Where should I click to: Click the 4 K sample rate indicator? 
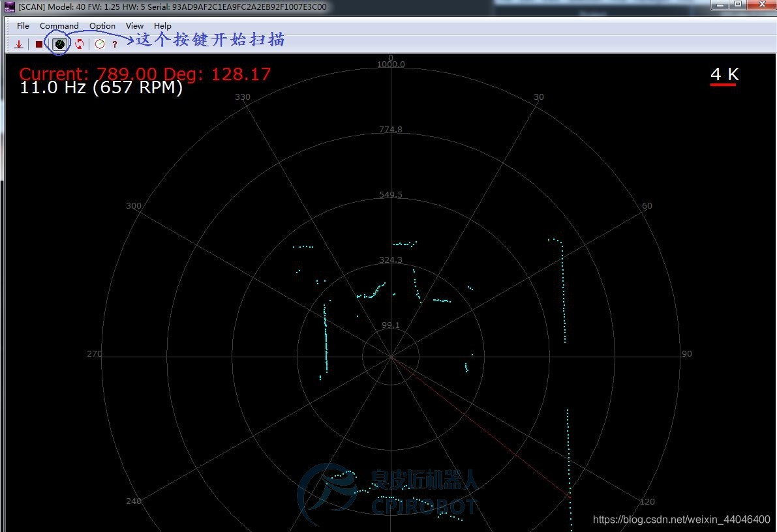pos(724,75)
